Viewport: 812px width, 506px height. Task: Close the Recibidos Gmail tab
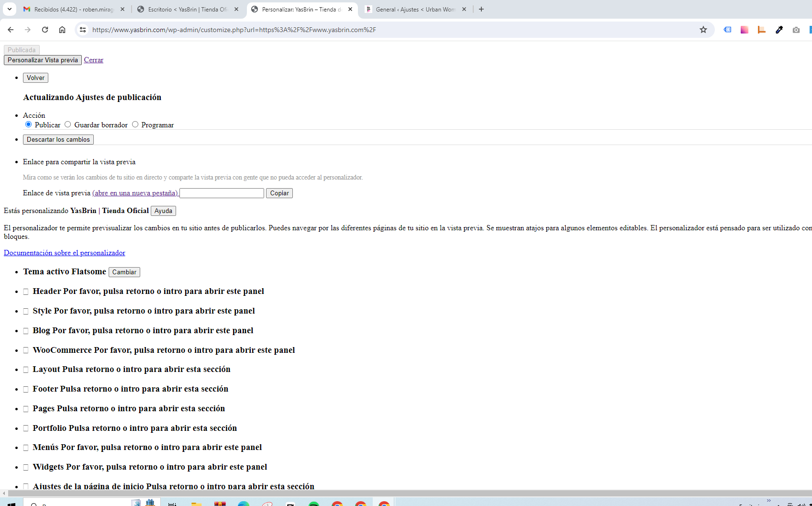click(122, 9)
